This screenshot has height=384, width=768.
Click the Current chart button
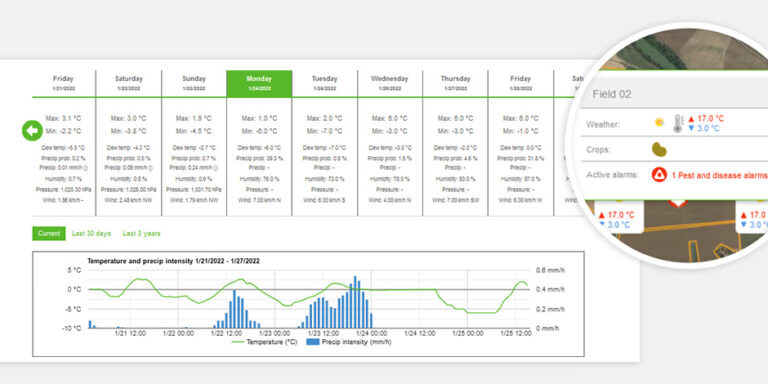click(49, 234)
